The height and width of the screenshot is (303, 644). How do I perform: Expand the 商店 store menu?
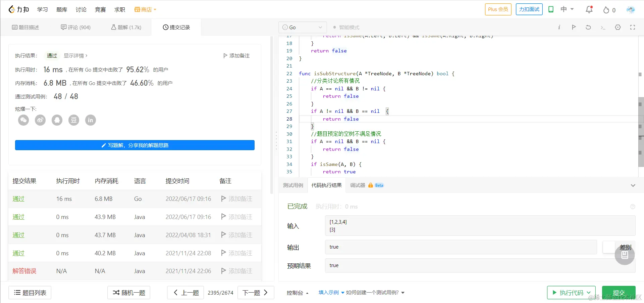click(x=145, y=9)
